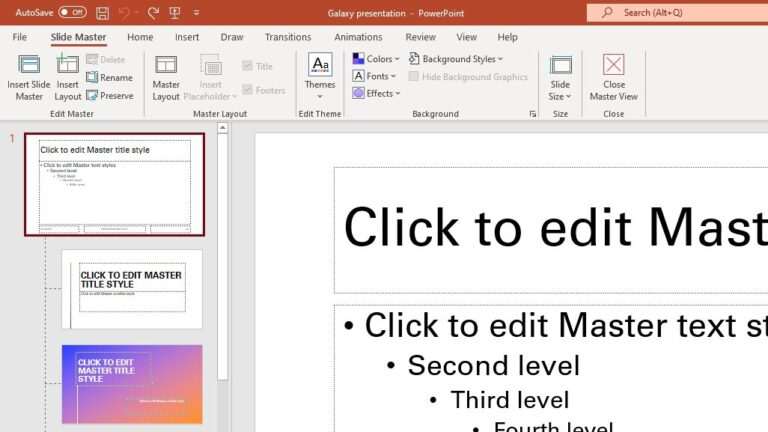Viewport: 768px width, 432px height.
Task: Click the Save icon in title bar
Action: pos(102,13)
